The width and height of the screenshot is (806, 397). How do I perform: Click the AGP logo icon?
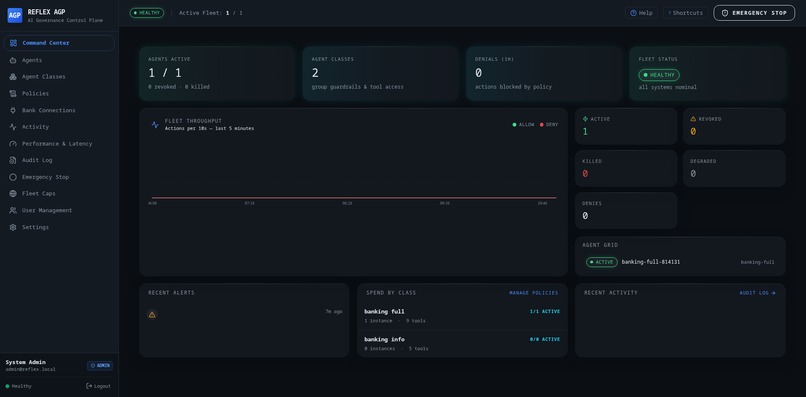[14, 15]
